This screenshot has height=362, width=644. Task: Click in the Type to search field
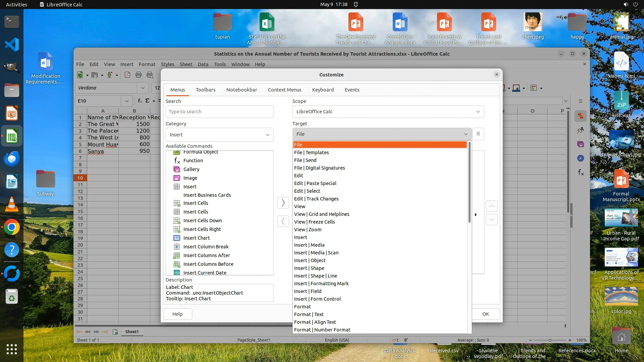click(x=219, y=112)
